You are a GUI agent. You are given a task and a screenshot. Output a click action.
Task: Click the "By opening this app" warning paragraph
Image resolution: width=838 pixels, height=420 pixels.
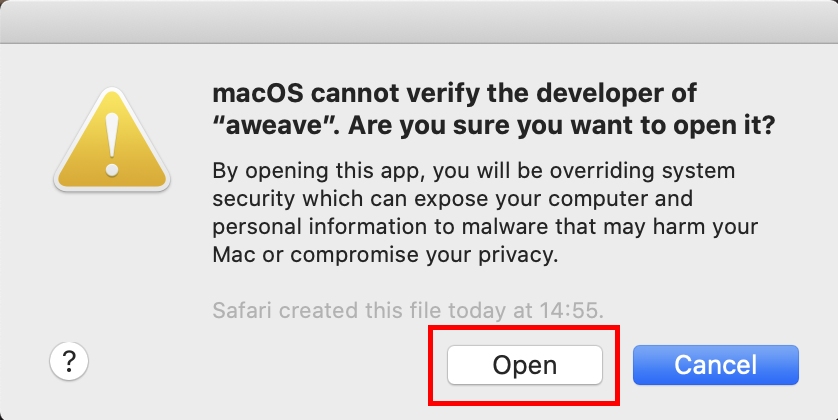point(485,213)
